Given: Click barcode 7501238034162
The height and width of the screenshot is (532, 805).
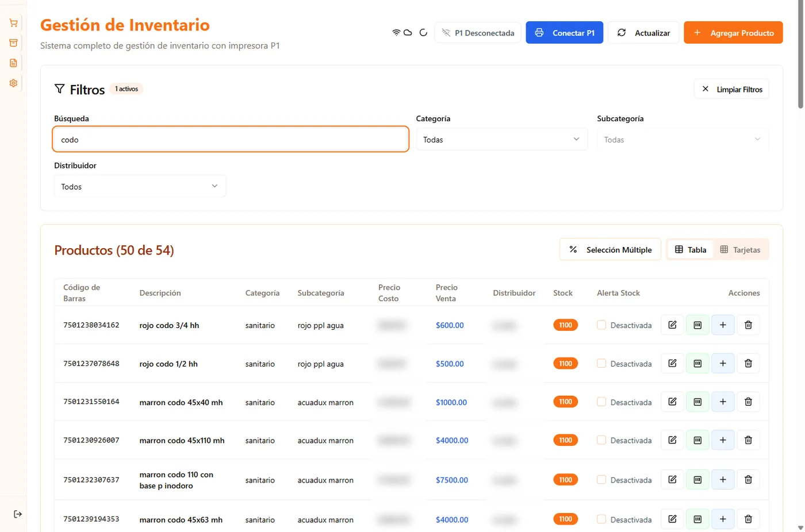Looking at the screenshot, I should click(91, 325).
